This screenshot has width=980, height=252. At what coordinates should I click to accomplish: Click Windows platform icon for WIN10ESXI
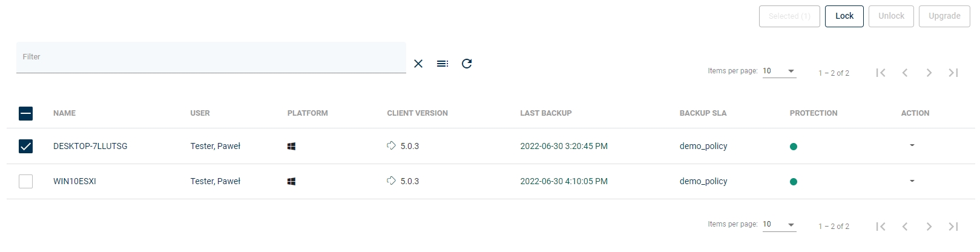pyautogui.click(x=291, y=181)
